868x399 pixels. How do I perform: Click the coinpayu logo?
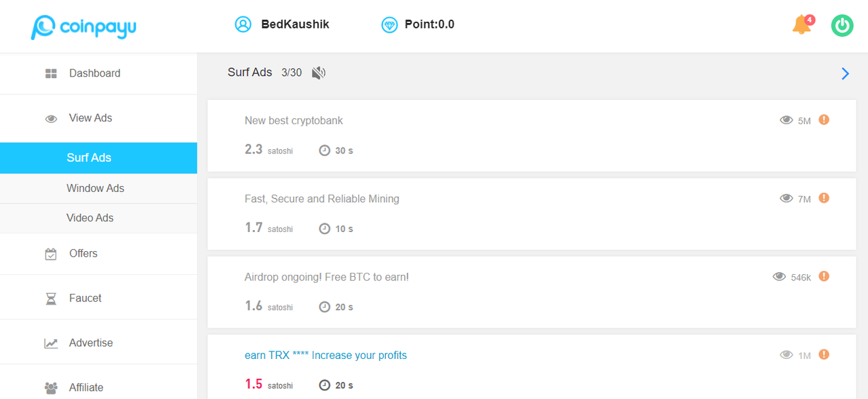pyautogui.click(x=83, y=26)
